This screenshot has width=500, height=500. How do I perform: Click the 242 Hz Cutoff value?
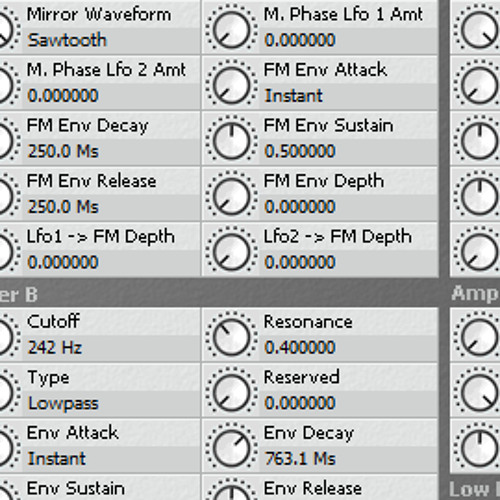[55, 348]
